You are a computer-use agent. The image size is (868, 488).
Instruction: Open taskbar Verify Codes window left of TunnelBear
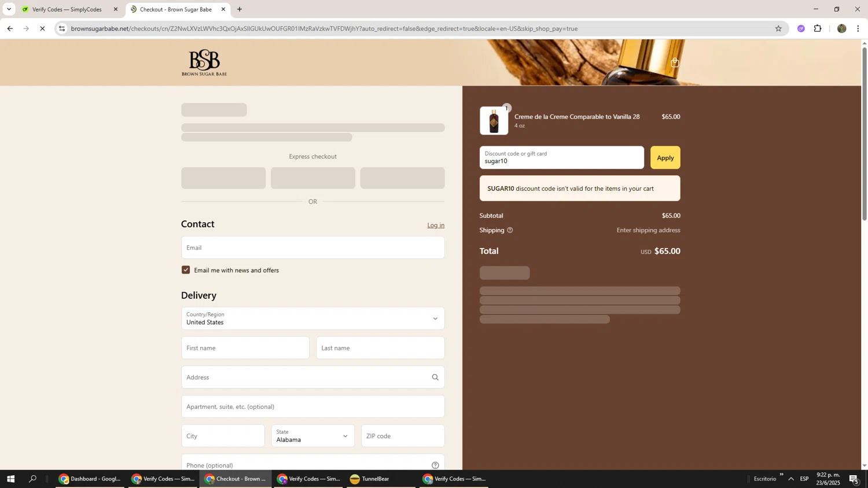point(308,479)
